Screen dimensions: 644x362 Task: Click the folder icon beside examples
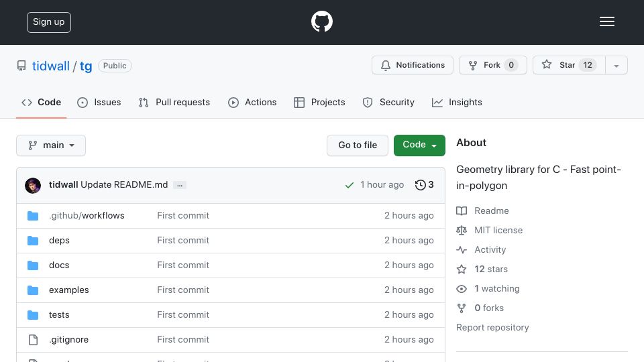(33, 290)
